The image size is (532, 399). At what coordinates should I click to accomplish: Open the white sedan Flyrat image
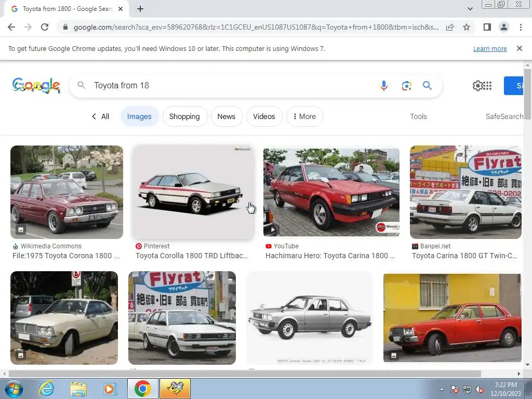[x=182, y=318]
